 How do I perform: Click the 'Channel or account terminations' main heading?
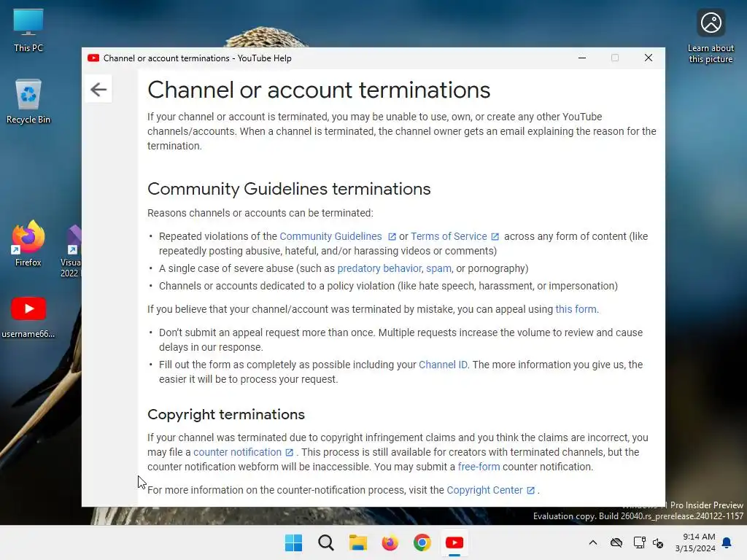(319, 90)
